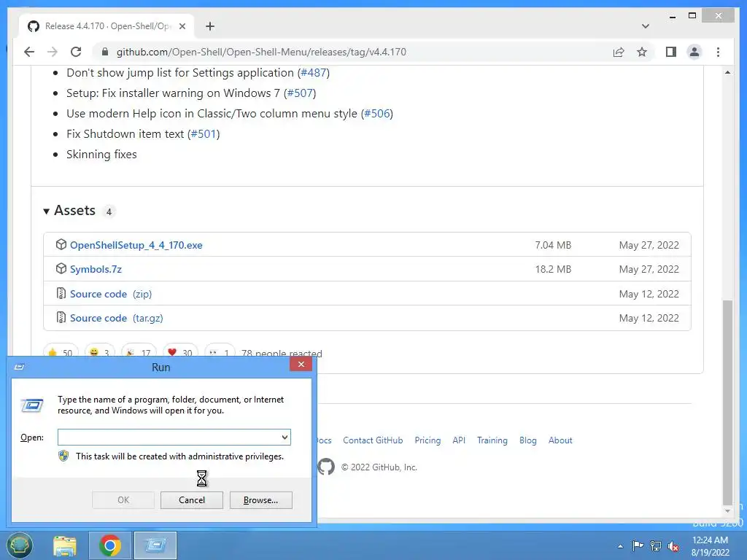This screenshot has width=747, height=560.
Task: Open Pricing footer link
Action: (427, 440)
